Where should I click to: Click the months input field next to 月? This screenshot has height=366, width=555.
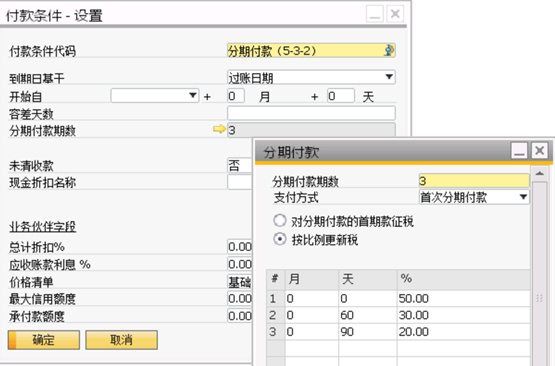pyautogui.click(x=236, y=96)
